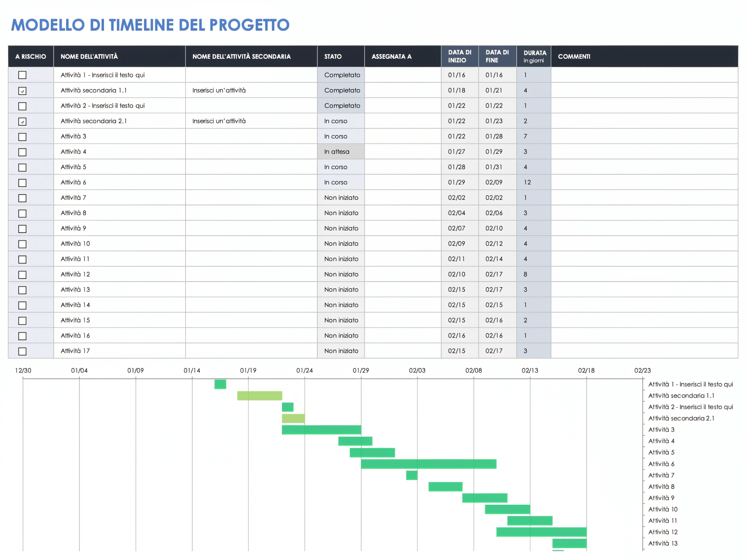Toggle the at-risk checkbox for Attività 10
The image size is (747, 560).
coord(23,244)
